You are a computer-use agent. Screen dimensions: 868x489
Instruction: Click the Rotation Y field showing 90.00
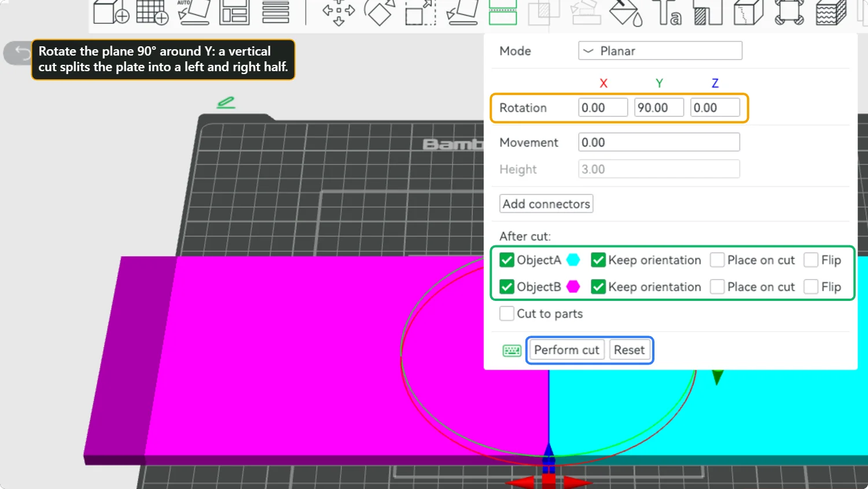(659, 108)
